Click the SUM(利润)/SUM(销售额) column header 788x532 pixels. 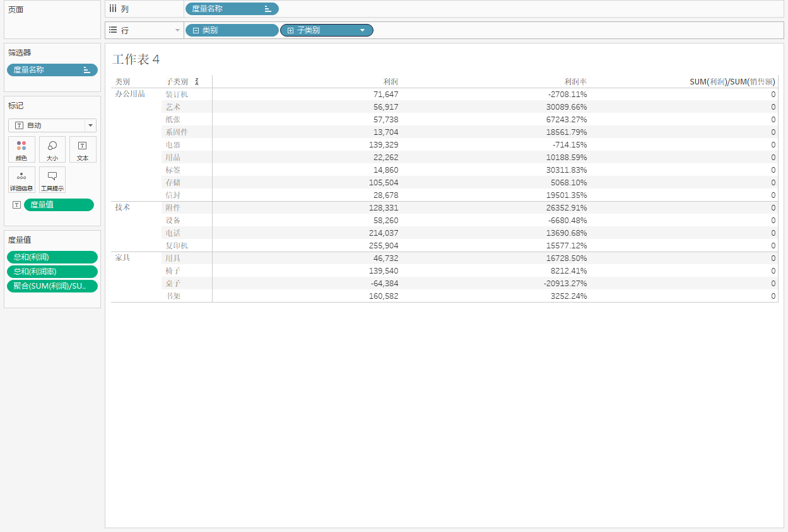(x=732, y=82)
